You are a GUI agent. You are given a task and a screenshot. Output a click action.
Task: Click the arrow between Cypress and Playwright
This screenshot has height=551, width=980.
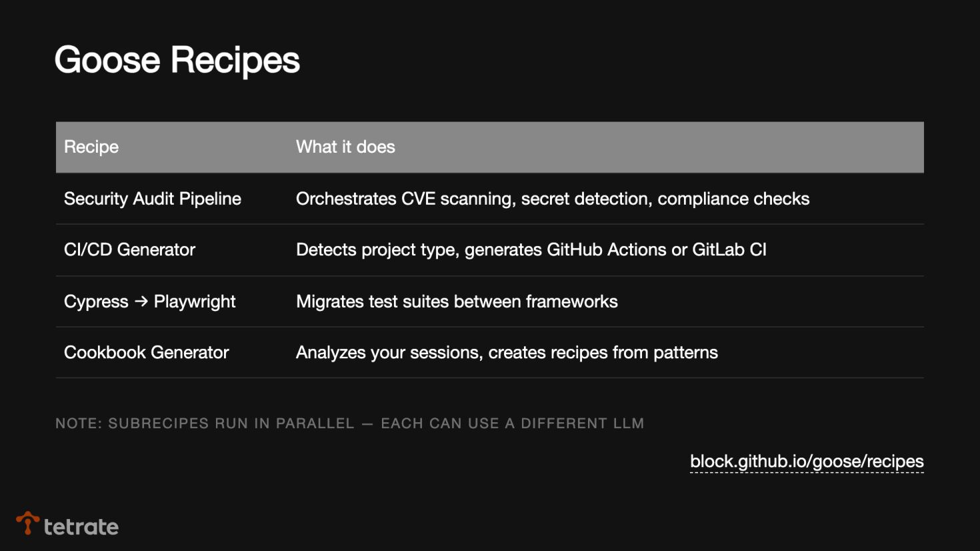[x=141, y=302]
